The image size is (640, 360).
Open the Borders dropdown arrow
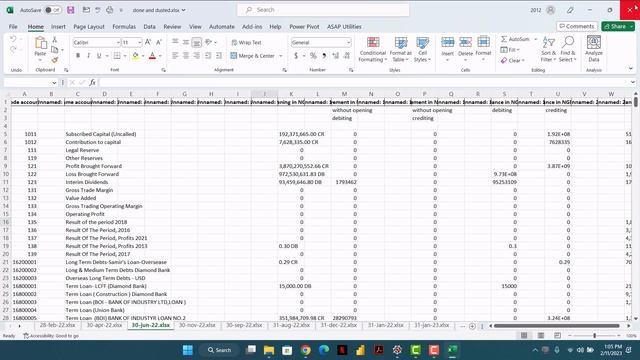pos(125,56)
